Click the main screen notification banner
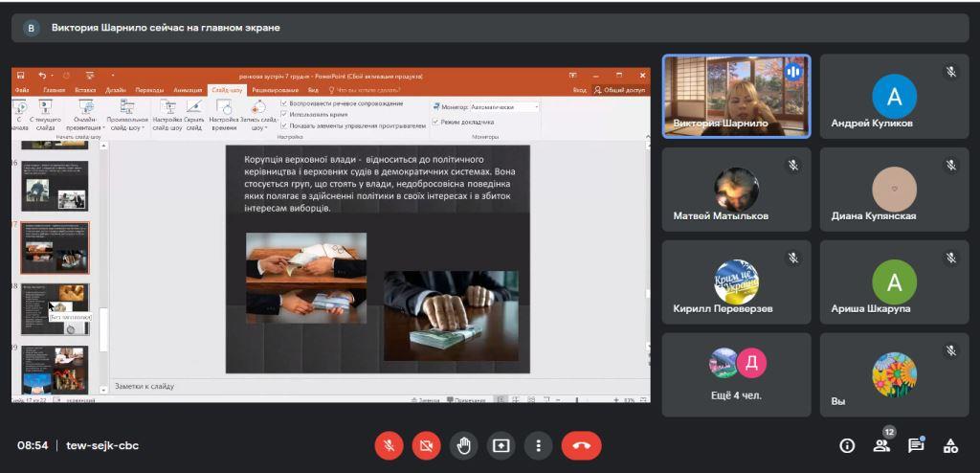Screen dimensions: 980x473 [x=489, y=28]
